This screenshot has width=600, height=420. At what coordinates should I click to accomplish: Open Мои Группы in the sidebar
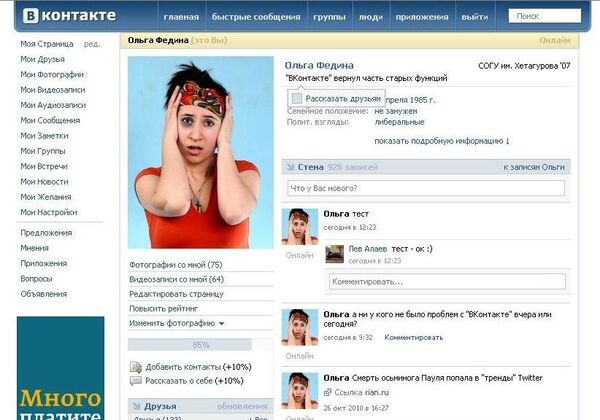point(43,151)
